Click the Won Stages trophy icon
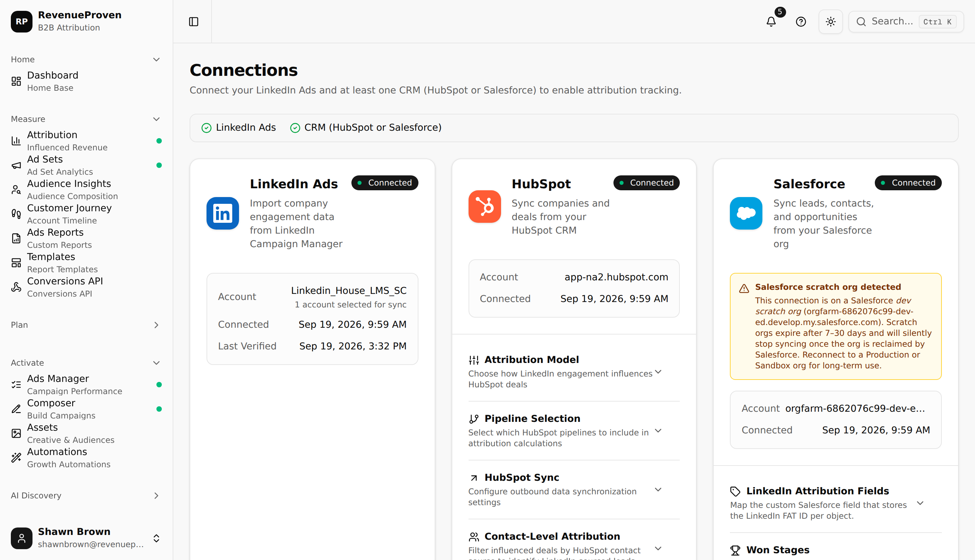This screenshot has width=975, height=560. [735, 550]
